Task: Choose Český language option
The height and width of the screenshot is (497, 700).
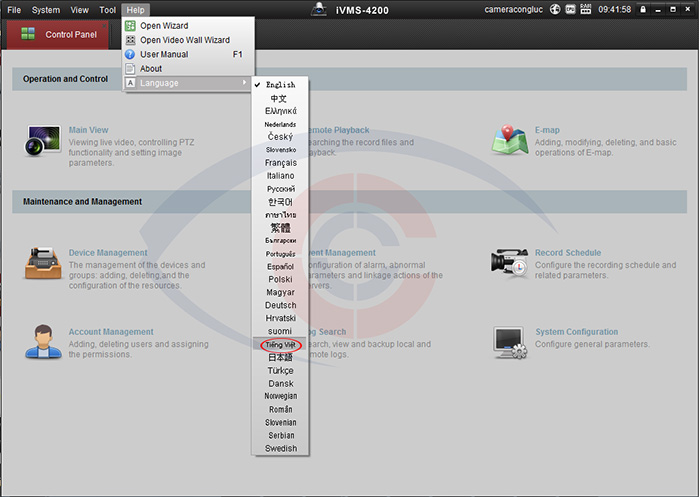Action: (x=280, y=137)
